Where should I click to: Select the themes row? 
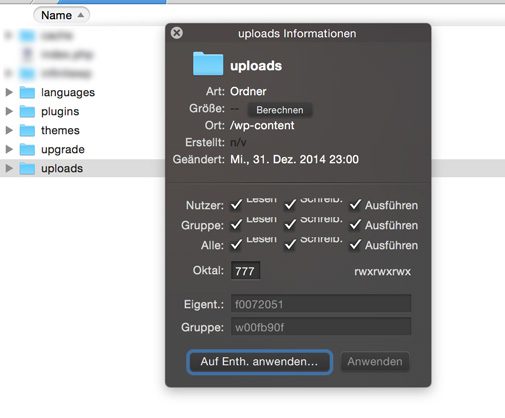[x=82, y=130]
